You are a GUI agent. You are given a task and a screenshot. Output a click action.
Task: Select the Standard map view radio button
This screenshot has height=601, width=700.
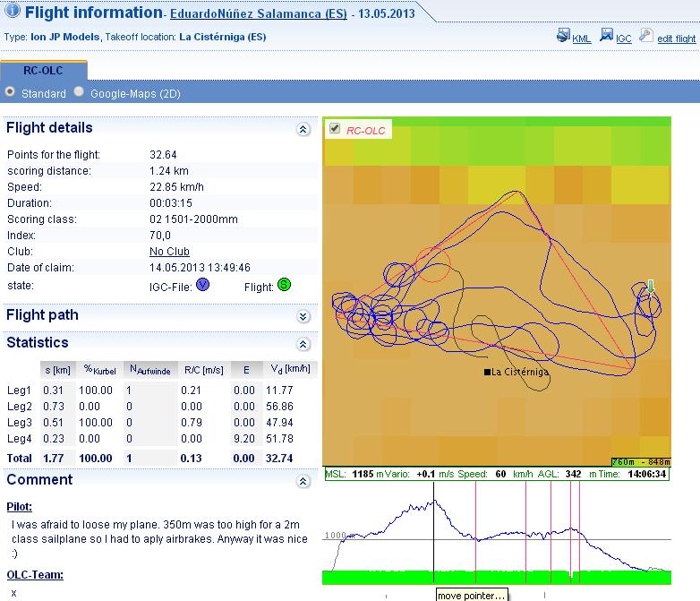coord(11,92)
